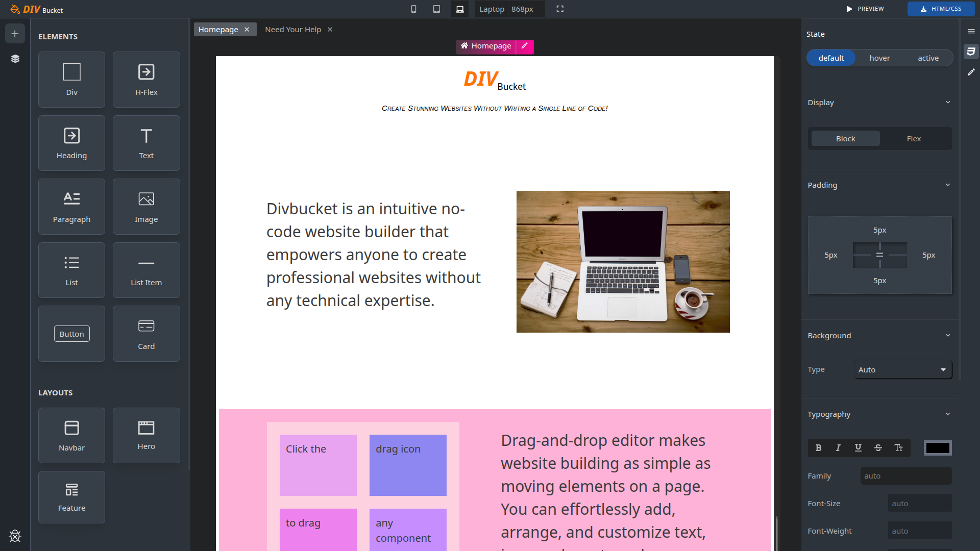The height and width of the screenshot is (551, 980).
Task: Edit the bottom padding value
Action: [x=879, y=281]
